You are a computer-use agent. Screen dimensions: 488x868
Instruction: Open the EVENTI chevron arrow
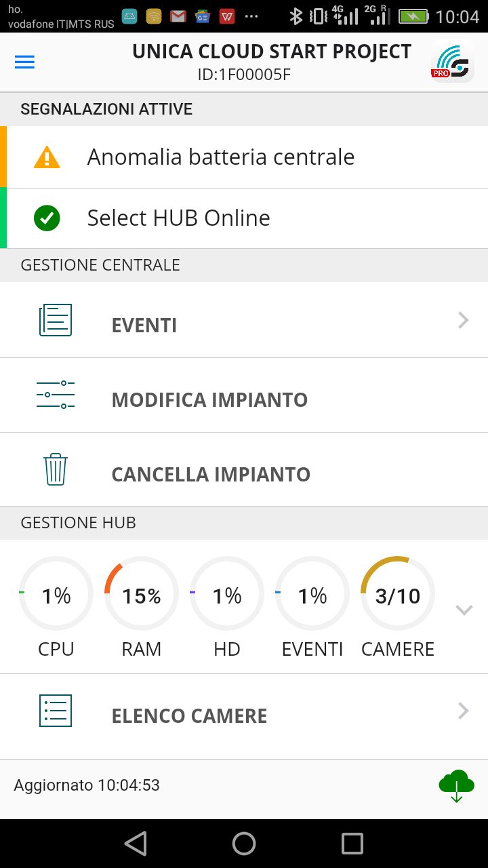pyautogui.click(x=464, y=320)
